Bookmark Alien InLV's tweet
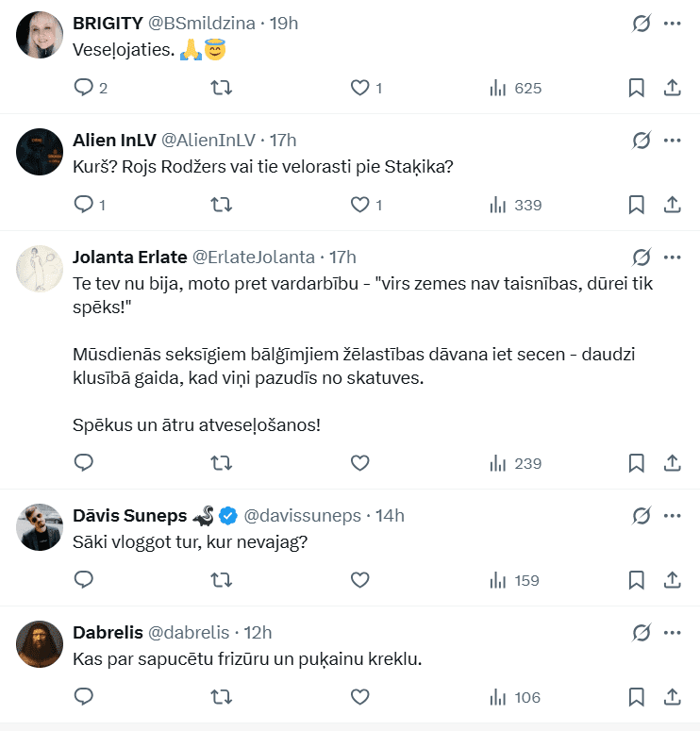The height and width of the screenshot is (731, 700). (x=637, y=205)
